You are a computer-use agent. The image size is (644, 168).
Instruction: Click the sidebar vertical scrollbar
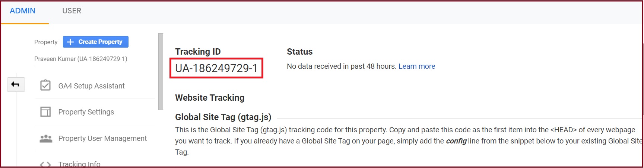(161, 71)
